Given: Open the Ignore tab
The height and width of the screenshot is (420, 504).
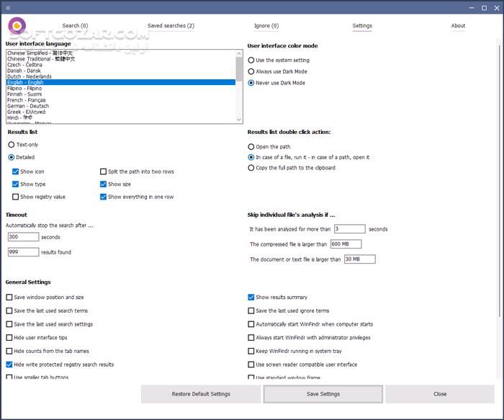Looking at the screenshot, I should (x=266, y=26).
